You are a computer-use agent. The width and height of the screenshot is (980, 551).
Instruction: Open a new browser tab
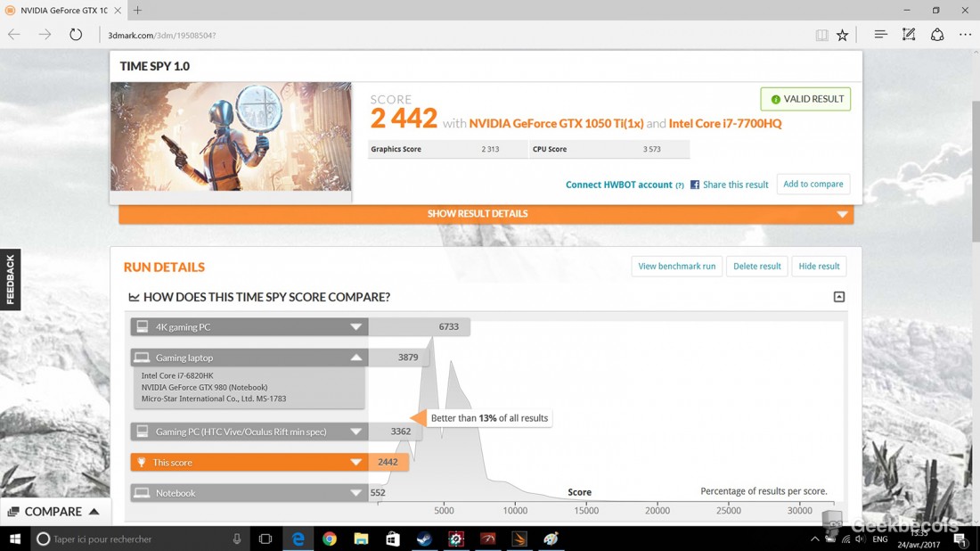(x=138, y=11)
